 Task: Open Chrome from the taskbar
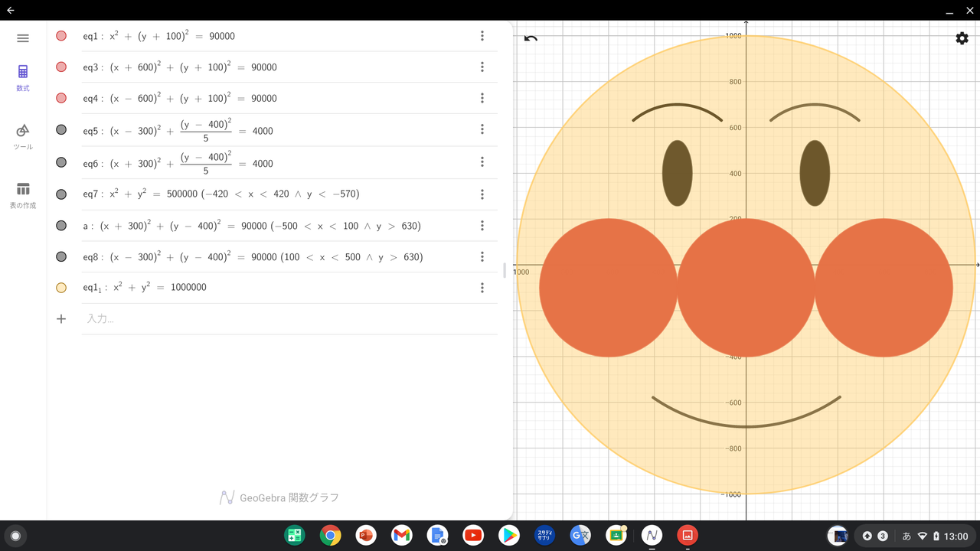coord(330,535)
